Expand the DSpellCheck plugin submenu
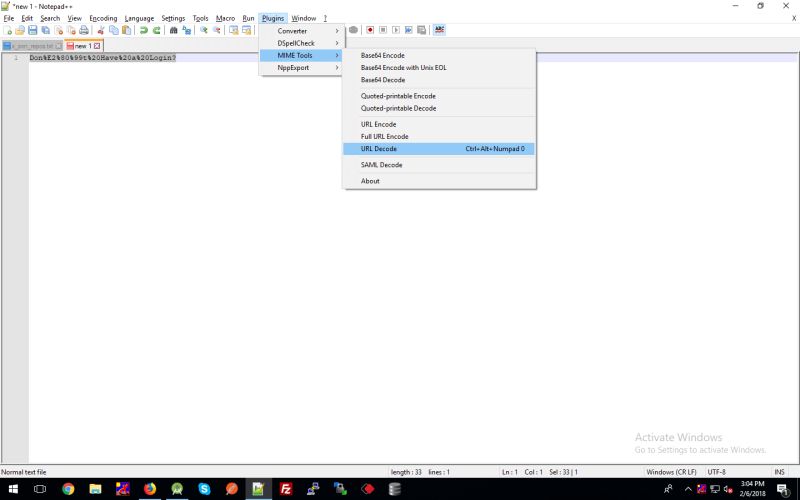The image size is (800, 500). tap(301, 43)
